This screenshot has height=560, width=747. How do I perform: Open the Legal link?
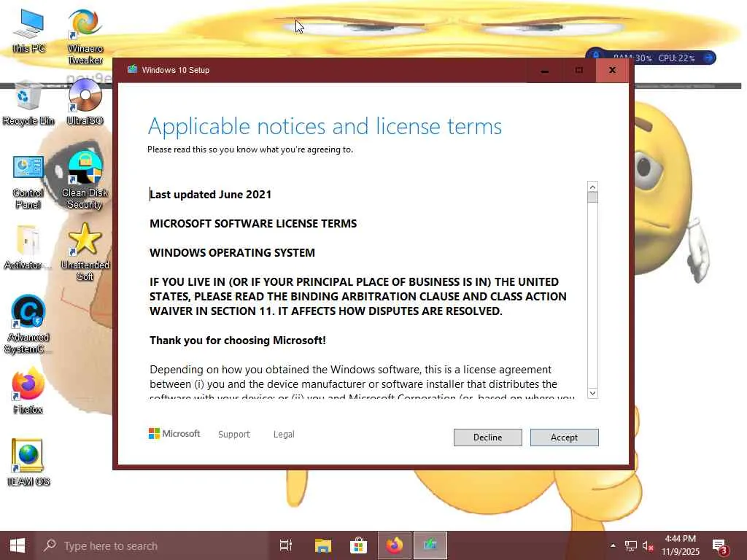[284, 434]
